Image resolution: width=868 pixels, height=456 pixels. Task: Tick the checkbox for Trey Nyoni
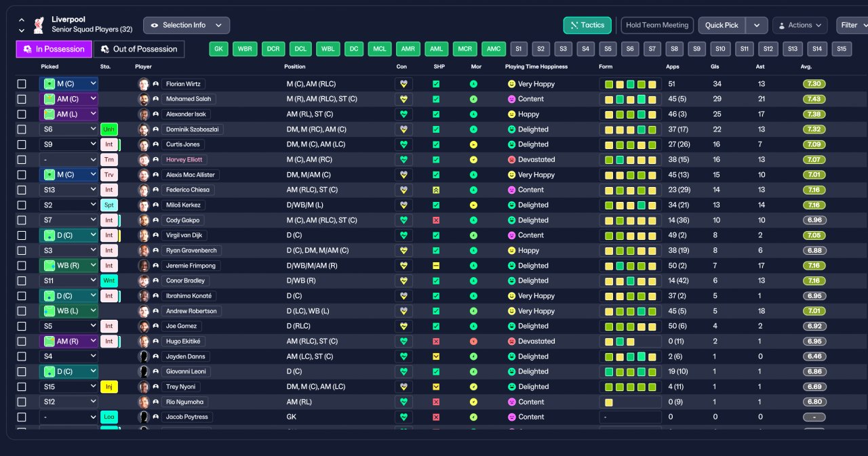(x=22, y=387)
